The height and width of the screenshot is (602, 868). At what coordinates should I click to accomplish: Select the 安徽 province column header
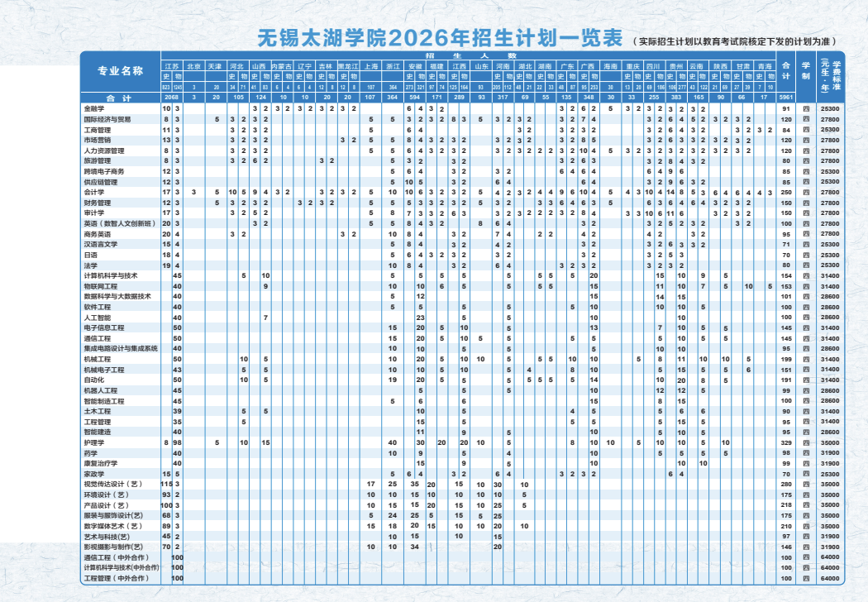415,66
